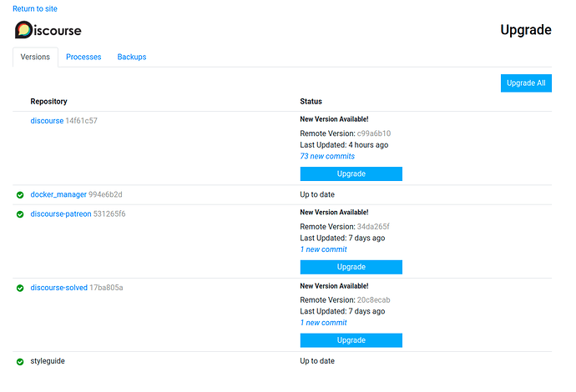Open the docker_manager repository link
The width and height of the screenshot is (576, 392).
(58, 194)
